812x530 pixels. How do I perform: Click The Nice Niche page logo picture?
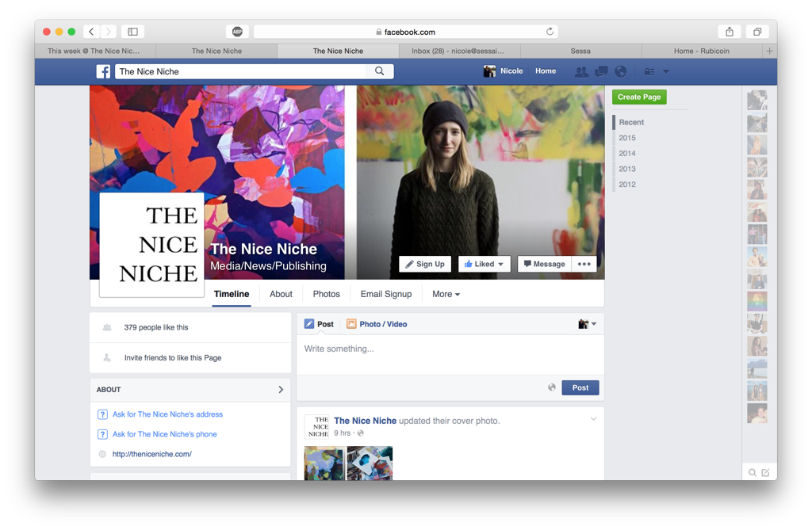(x=151, y=245)
